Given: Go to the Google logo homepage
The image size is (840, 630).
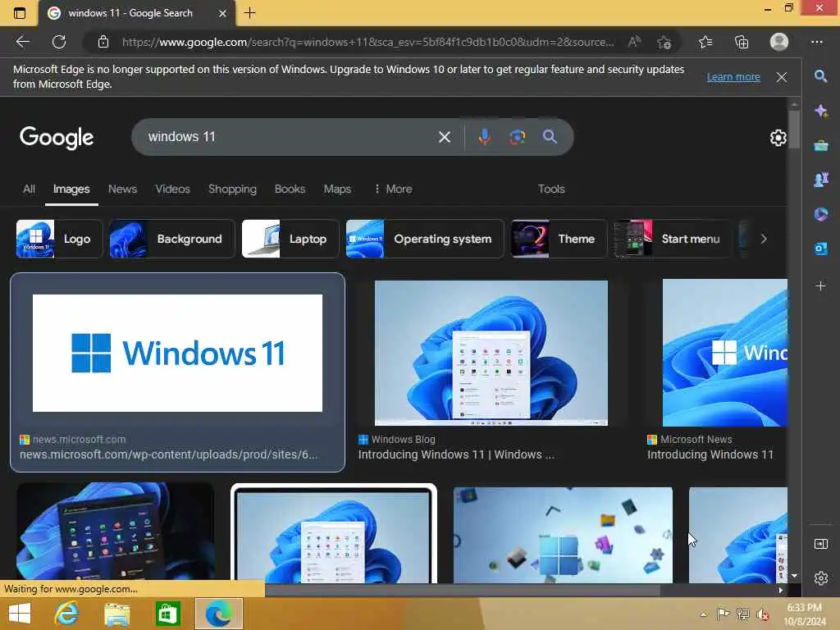Looking at the screenshot, I should (x=57, y=138).
